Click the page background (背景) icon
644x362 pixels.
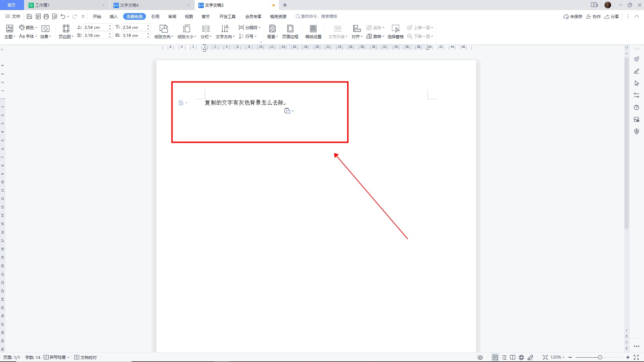coord(272,29)
